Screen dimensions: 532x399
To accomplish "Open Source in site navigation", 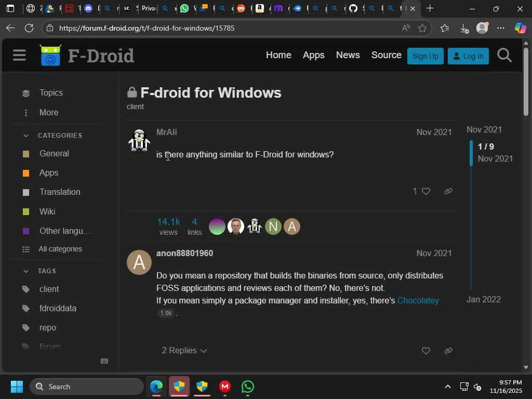I will [x=387, y=55].
